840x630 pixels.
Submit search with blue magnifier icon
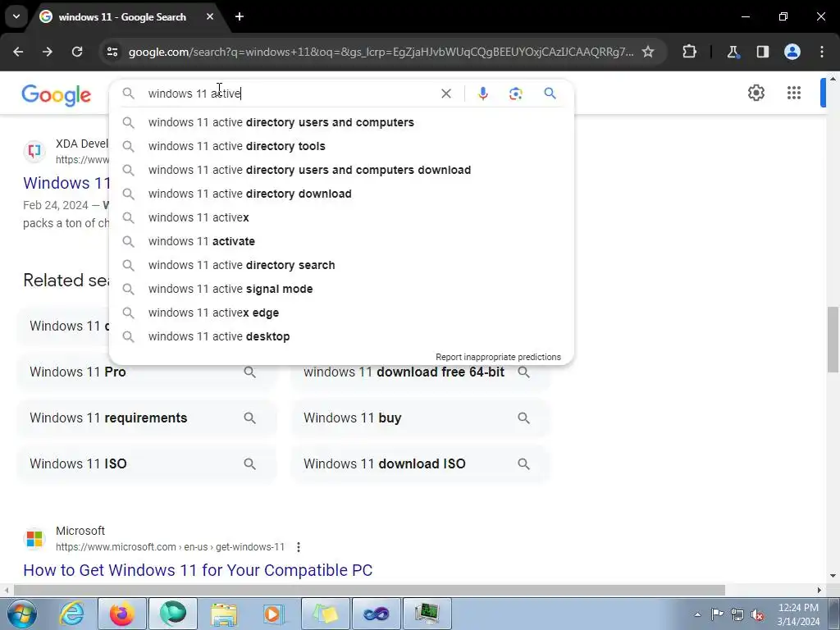550,94
